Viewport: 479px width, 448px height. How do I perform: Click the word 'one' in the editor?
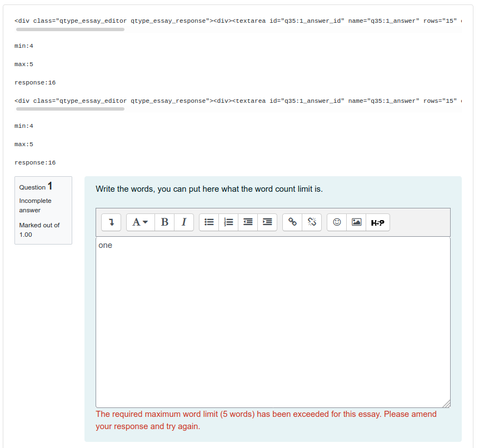click(x=106, y=245)
